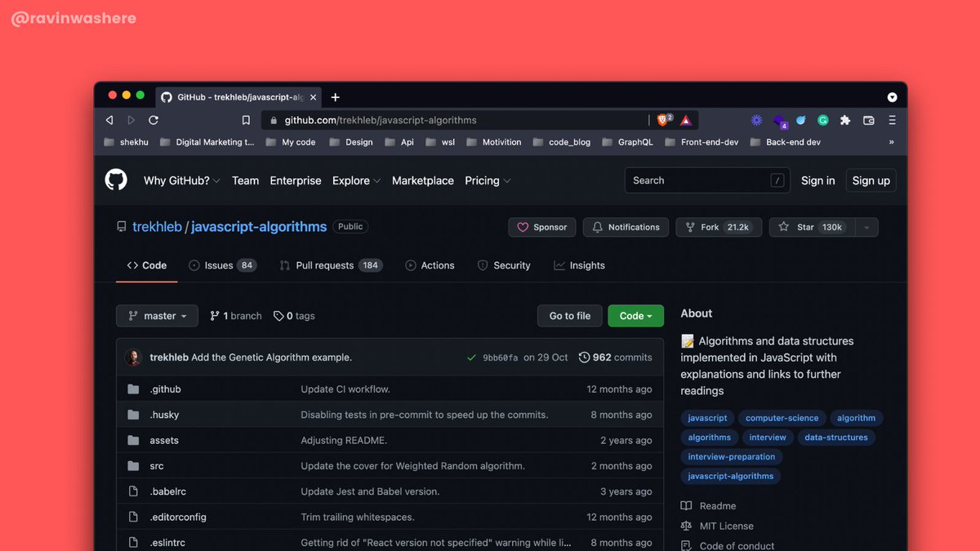Click the green commit status checkmark
The image size is (980, 551).
pos(471,358)
